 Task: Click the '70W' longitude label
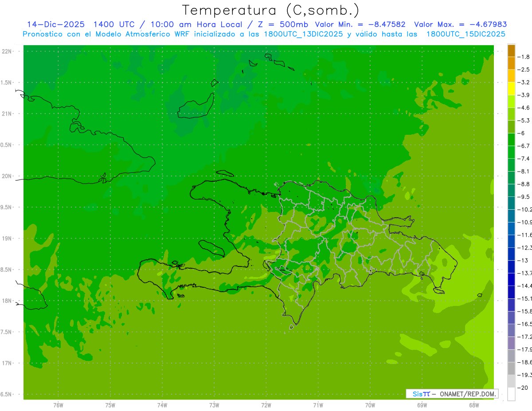coord(370,405)
